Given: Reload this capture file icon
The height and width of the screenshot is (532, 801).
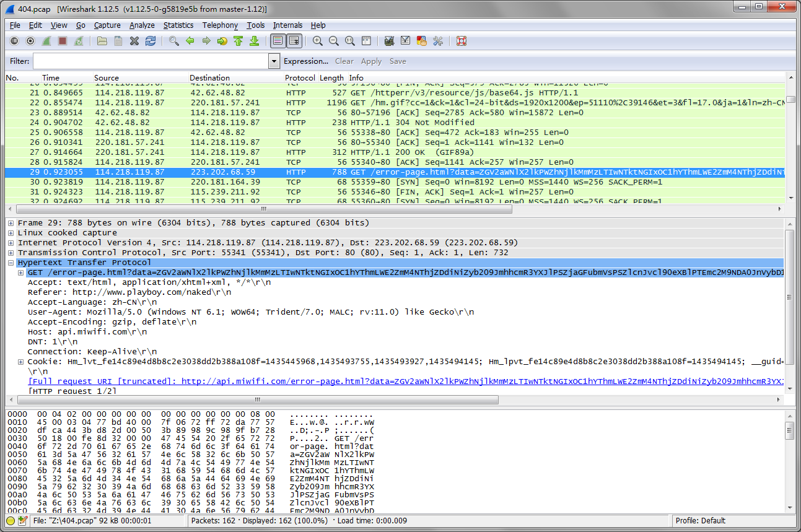Looking at the screenshot, I should [x=151, y=41].
